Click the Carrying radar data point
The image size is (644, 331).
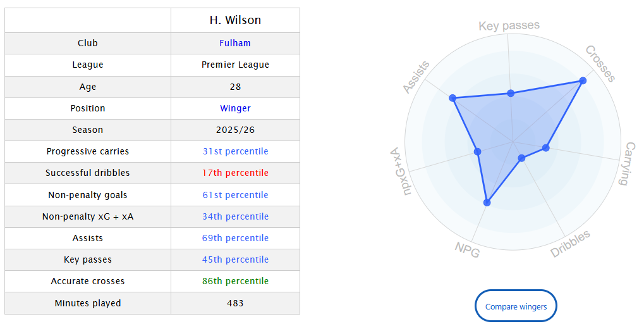(x=546, y=148)
